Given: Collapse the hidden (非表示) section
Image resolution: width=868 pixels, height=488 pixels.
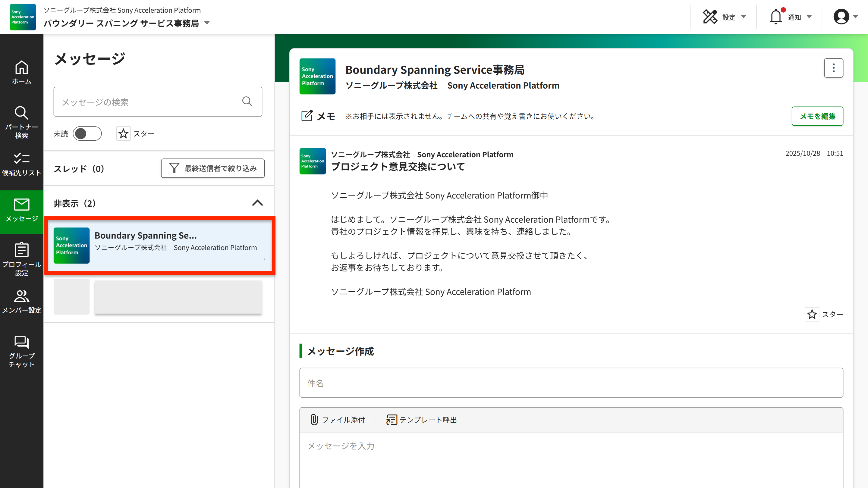Looking at the screenshot, I should [x=257, y=203].
